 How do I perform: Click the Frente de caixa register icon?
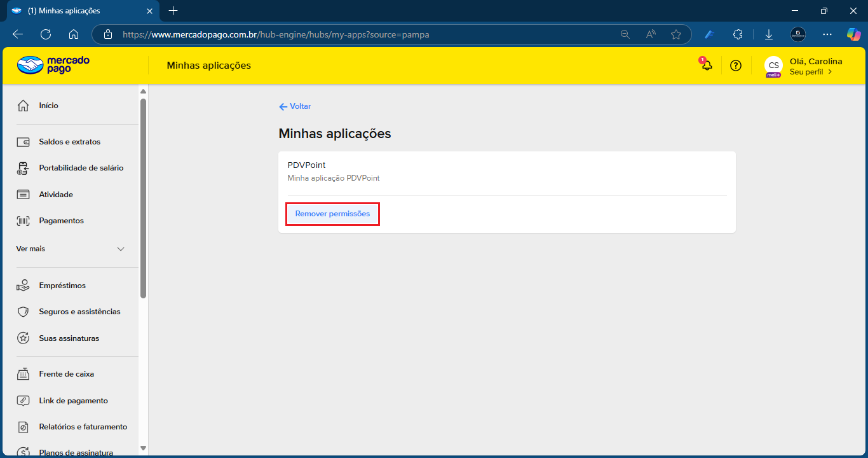click(x=24, y=374)
